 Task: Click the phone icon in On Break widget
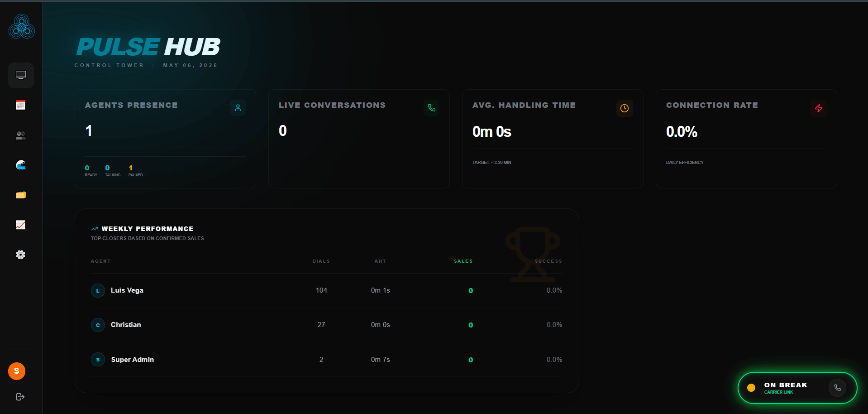click(x=838, y=388)
